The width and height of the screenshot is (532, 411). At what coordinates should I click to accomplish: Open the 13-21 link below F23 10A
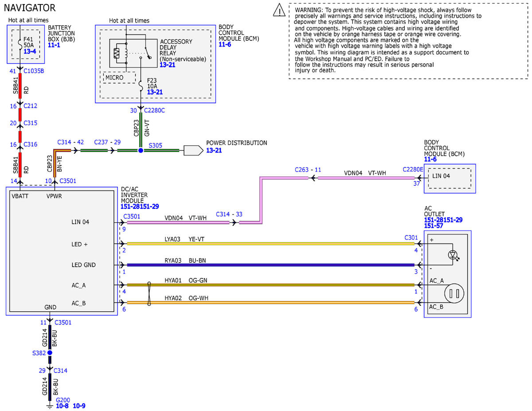[155, 92]
